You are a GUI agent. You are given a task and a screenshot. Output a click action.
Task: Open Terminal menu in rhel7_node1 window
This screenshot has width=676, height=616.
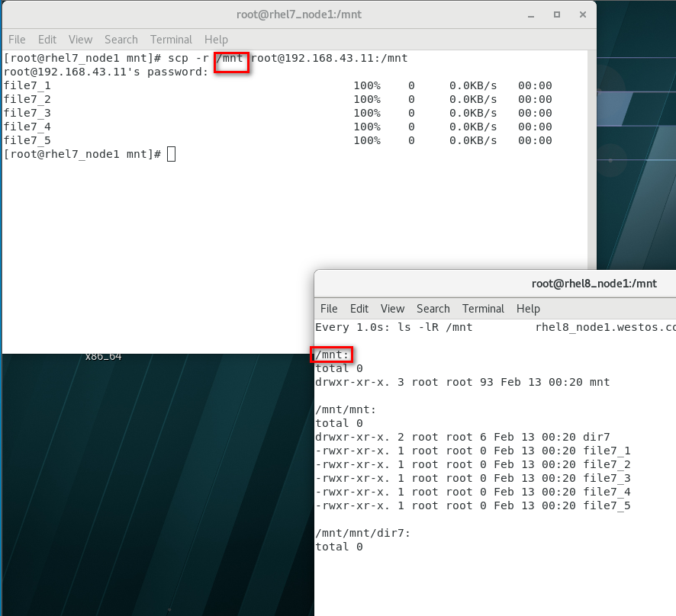click(171, 40)
